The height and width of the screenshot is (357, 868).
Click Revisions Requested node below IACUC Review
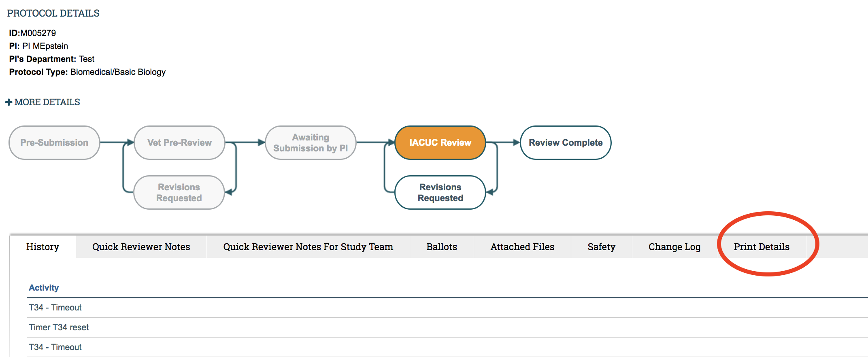pos(440,192)
